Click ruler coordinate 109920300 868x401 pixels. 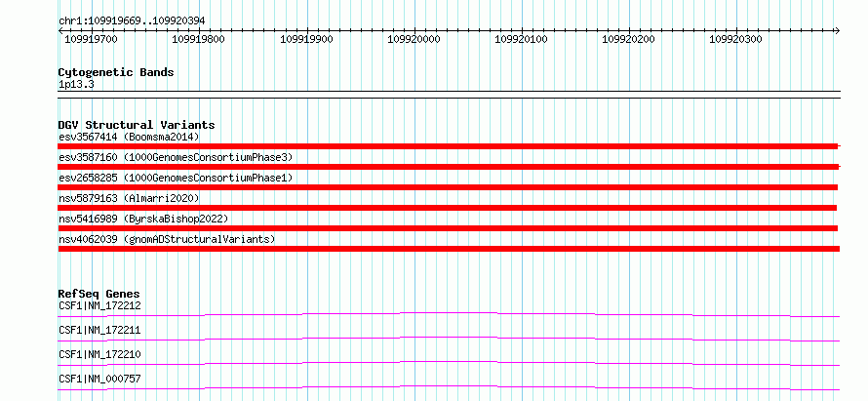tap(735, 39)
